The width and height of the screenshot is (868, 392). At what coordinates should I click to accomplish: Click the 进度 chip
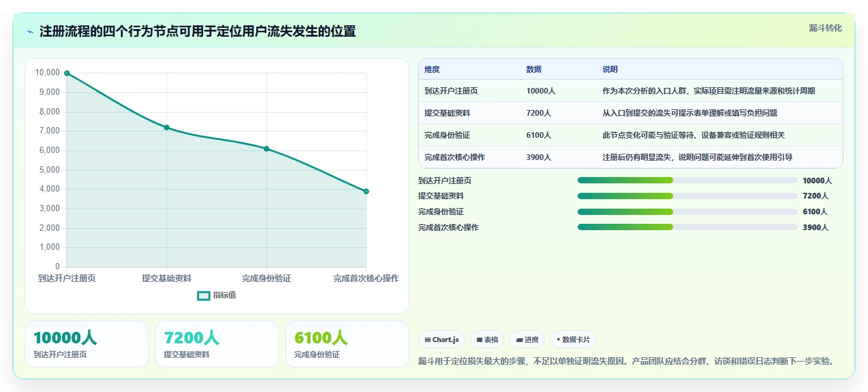coord(527,340)
